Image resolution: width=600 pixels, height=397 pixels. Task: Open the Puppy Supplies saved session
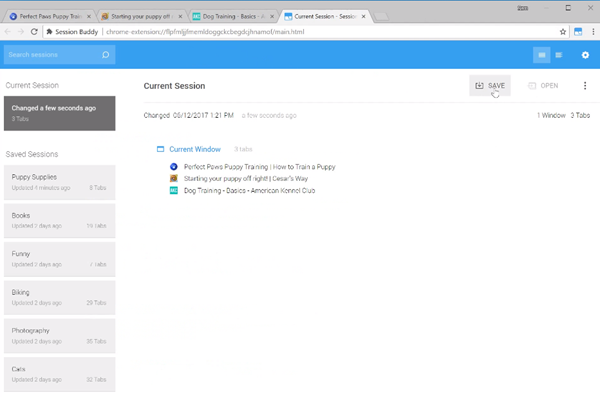59,182
